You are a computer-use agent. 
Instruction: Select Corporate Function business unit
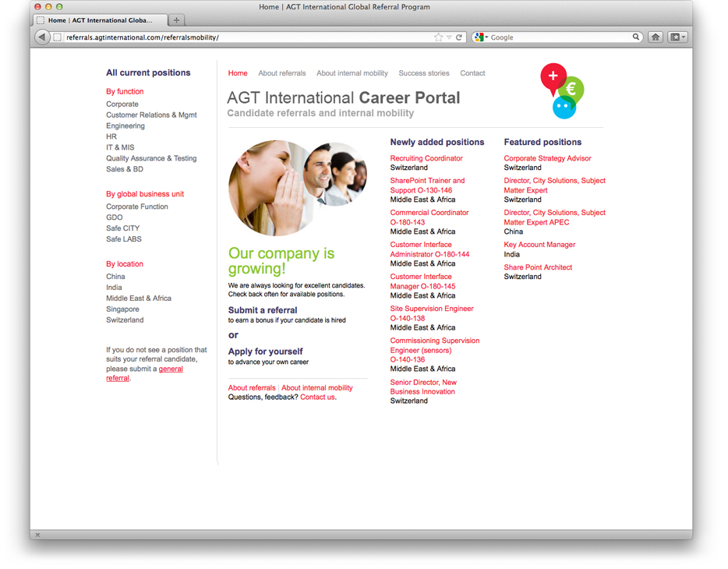(137, 207)
